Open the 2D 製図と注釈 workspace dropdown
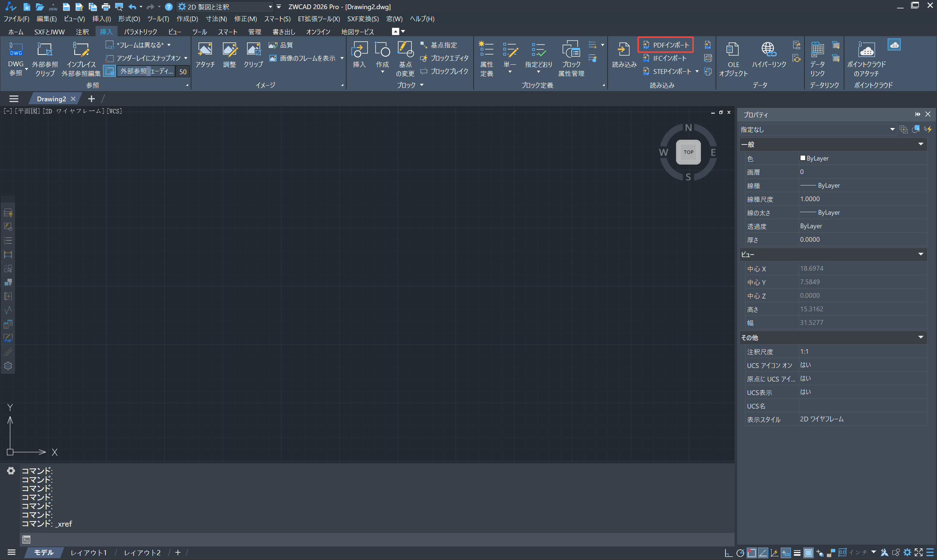The image size is (937, 560). 225,7
